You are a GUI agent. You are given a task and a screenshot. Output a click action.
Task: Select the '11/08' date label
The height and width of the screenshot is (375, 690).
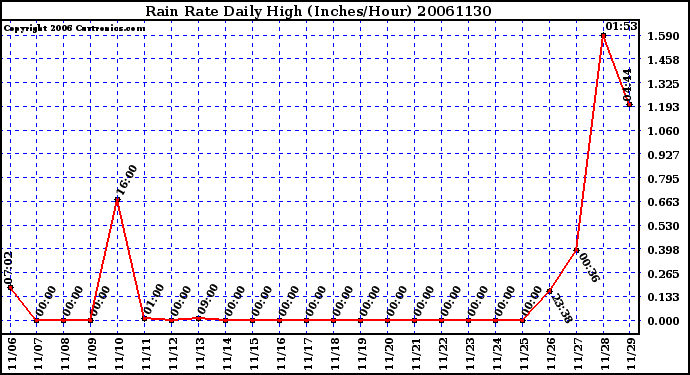click(x=66, y=354)
